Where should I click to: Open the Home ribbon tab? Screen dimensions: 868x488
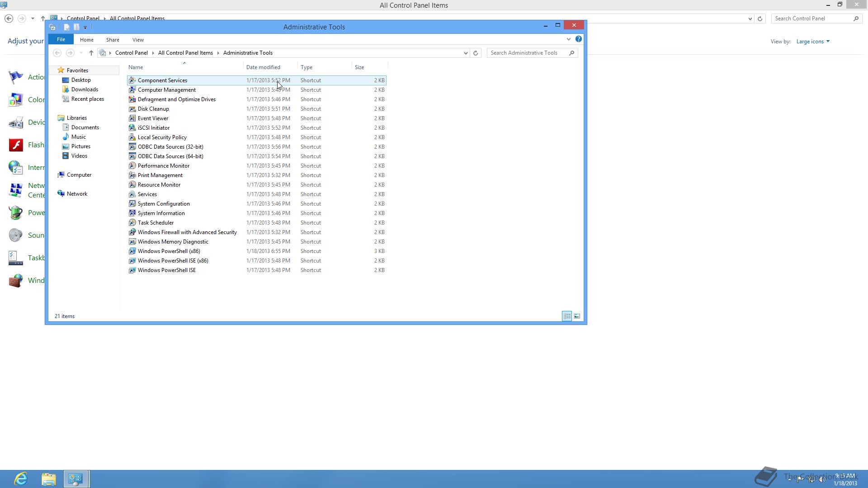tap(86, 40)
